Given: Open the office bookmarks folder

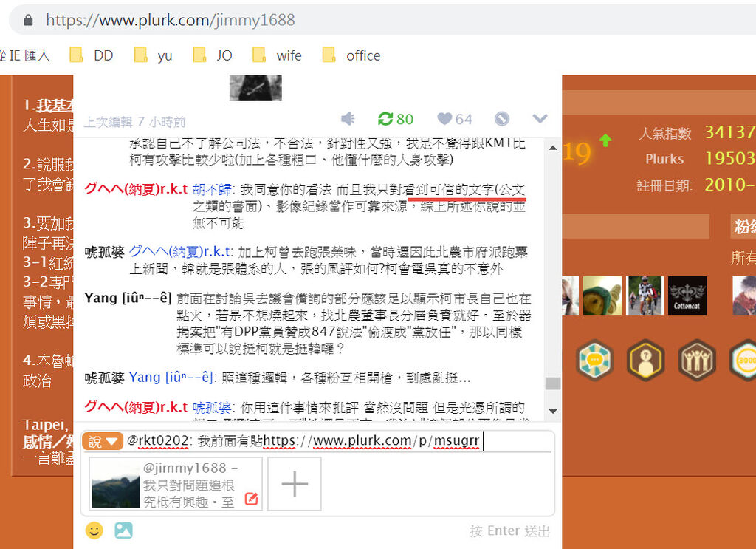Looking at the screenshot, I should tap(351, 55).
